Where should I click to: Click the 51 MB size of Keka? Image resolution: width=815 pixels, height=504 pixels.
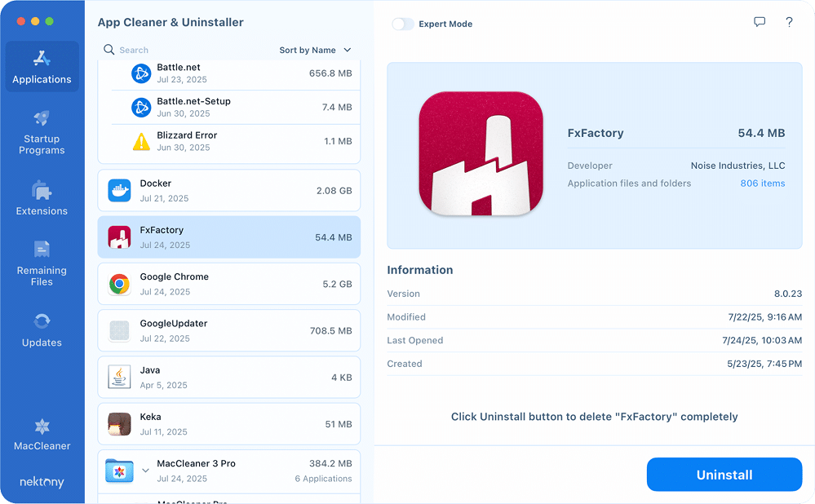(x=339, y=425)
